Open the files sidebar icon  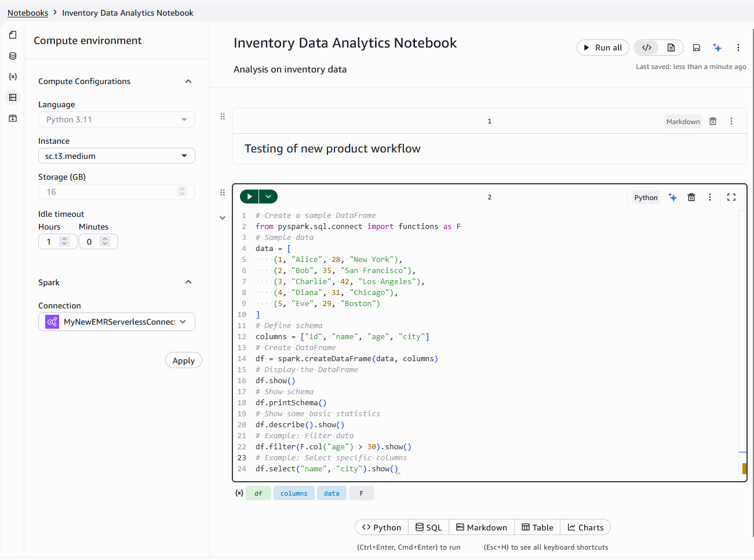pyautogui.click(x=13, y=35)
